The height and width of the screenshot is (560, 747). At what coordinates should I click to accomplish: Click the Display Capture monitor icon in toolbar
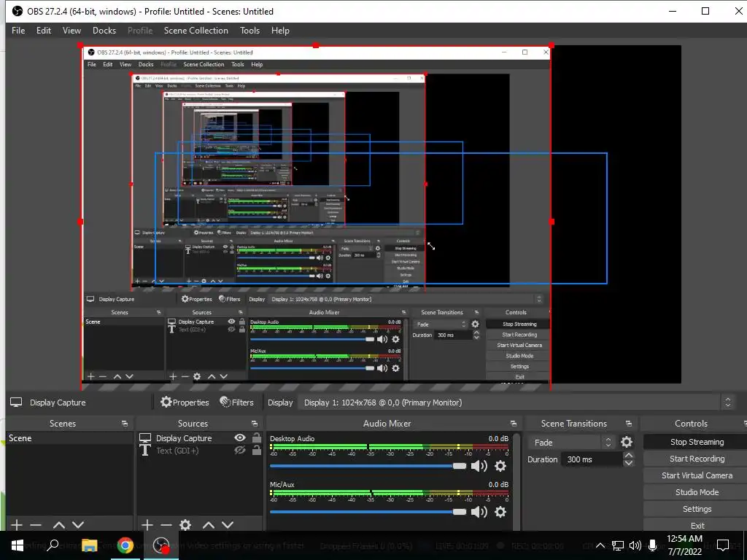[16, 402]
